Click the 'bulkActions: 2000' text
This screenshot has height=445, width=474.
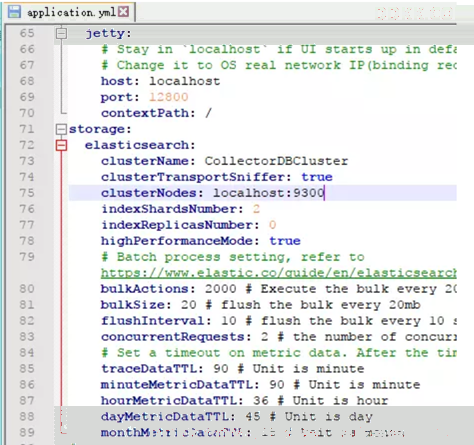tap(169, 289)
